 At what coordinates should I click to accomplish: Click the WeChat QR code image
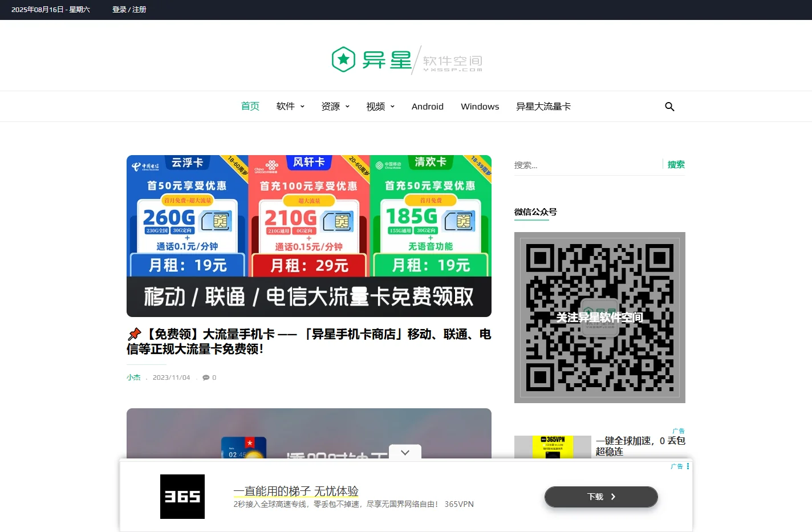coord(600,318)
